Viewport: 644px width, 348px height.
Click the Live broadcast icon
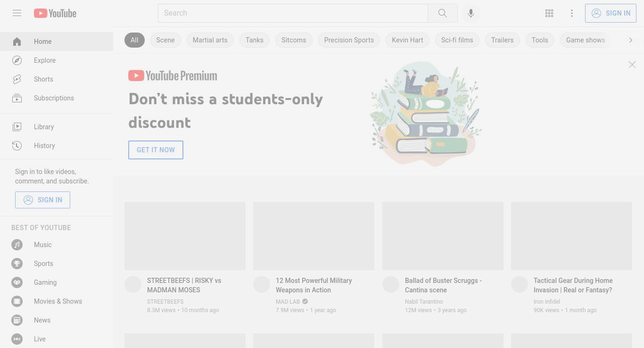[17, 339]
